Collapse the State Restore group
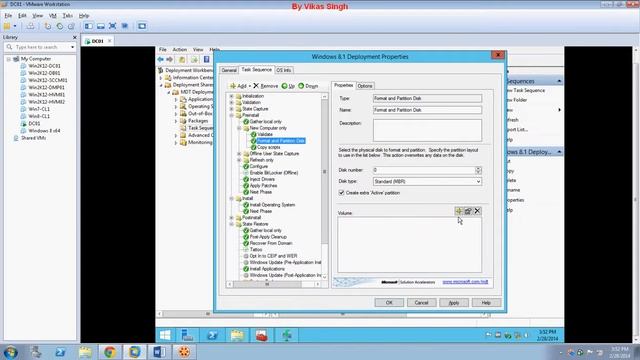 pyautogui.click(x=231, y=224)
